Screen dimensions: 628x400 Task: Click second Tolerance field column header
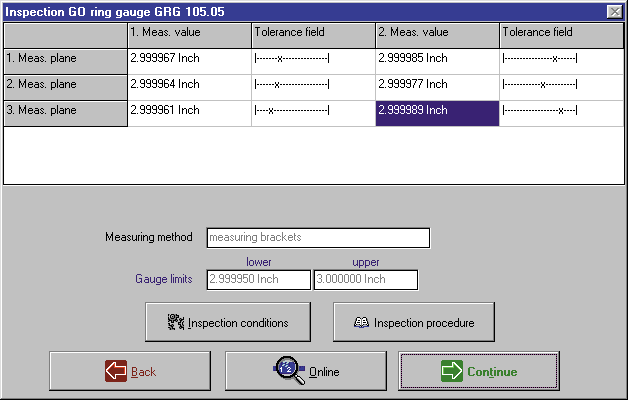(x=562, y=35)
